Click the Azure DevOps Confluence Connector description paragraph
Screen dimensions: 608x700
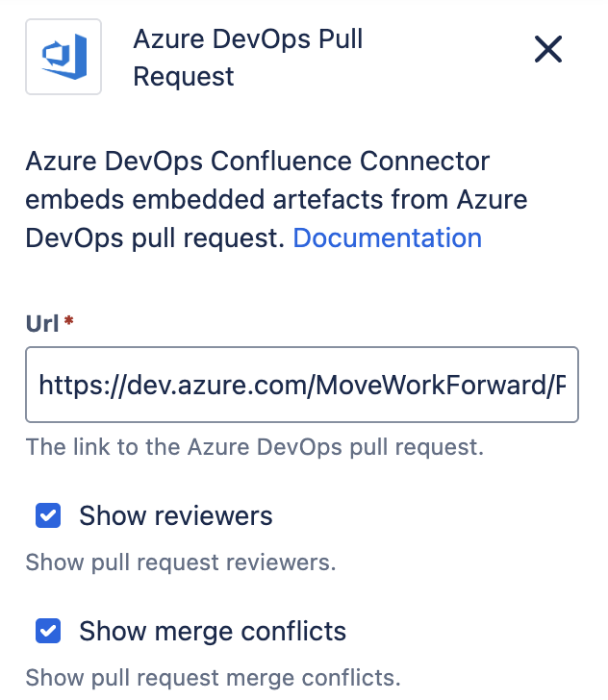pos(255,199)
